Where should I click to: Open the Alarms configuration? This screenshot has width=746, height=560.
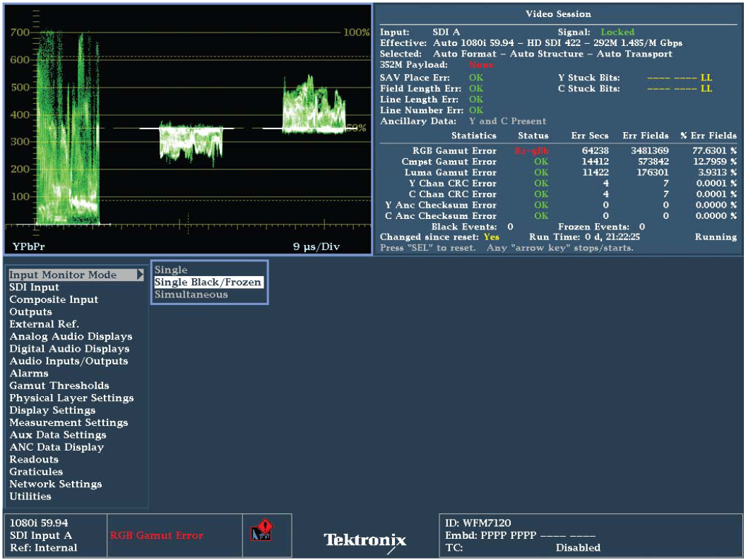[x=28, y=374]
